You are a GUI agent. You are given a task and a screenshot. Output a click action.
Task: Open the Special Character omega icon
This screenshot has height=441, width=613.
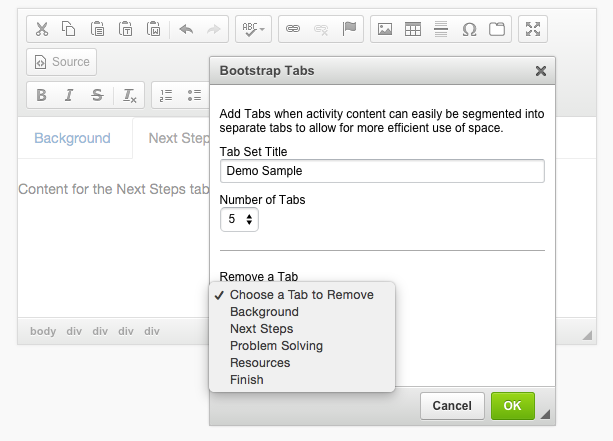click(x=469, y=29)
